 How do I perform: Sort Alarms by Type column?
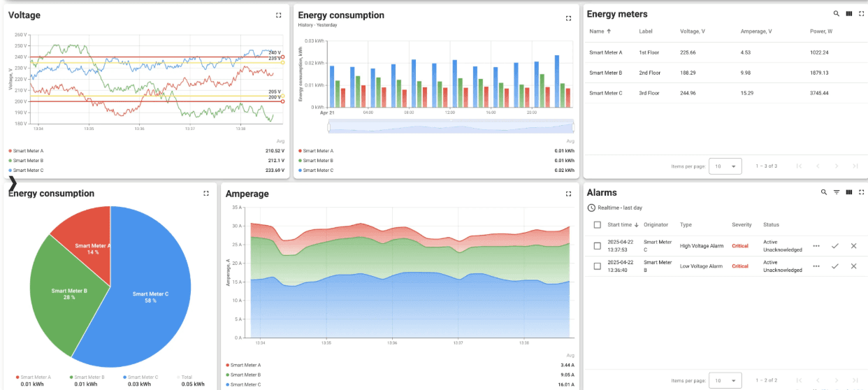[686, 225]
